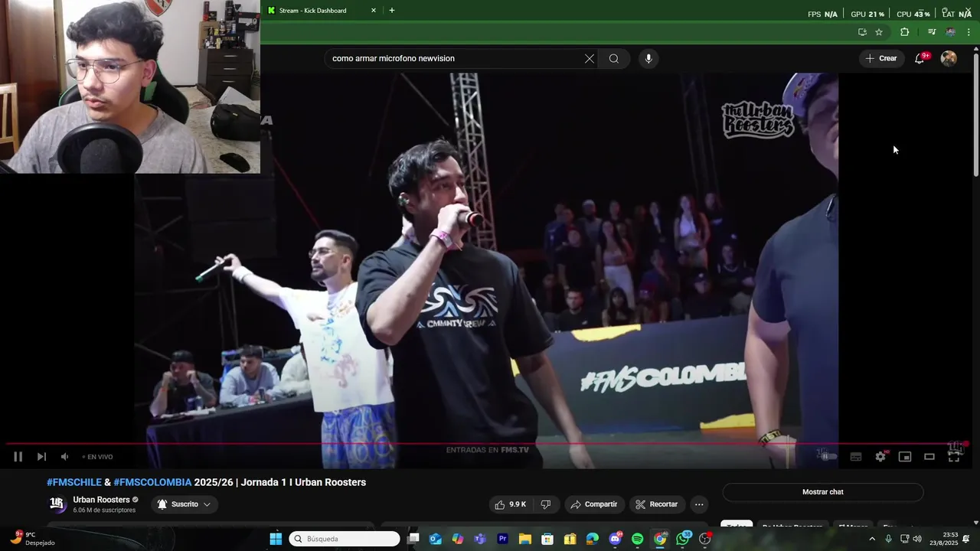980x551 pixels.
Task: Share video with Compartir button
Action: pos(594,504)
